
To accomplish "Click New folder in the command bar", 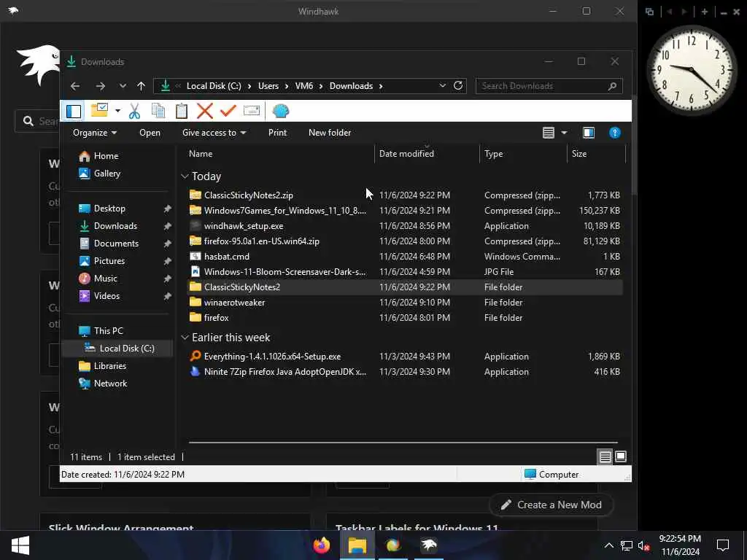I will 330,133.
